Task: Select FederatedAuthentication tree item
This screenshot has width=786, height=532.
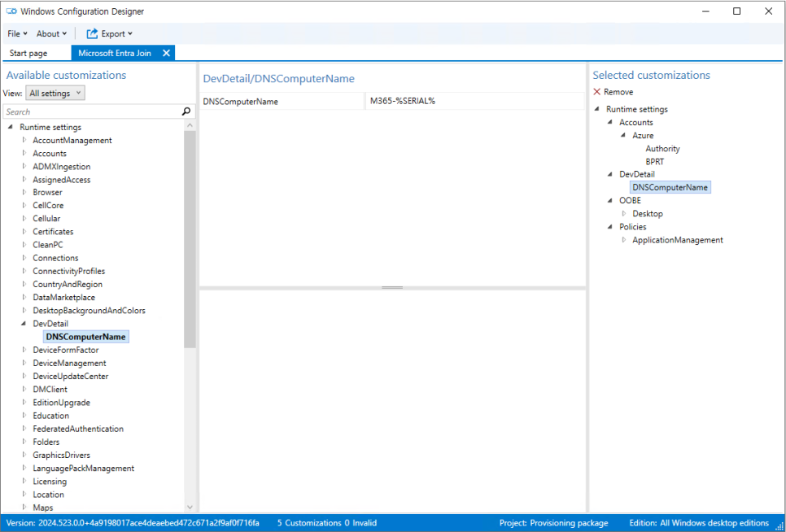Action: (78, 429)
